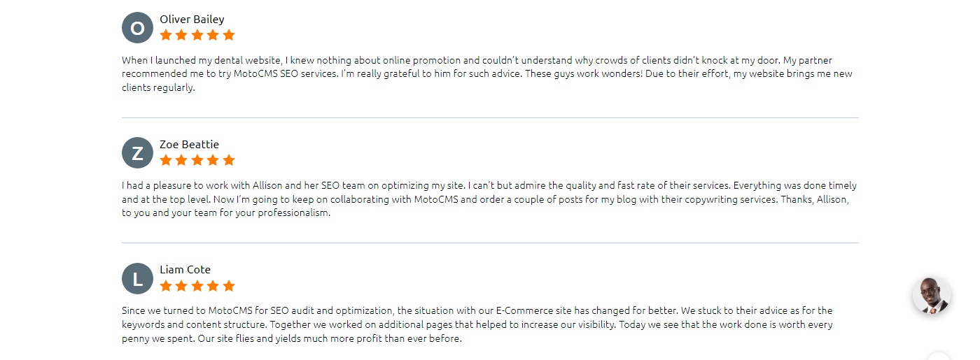The height and width of the screenshot is (360, 980).
Task: Click fifth star in Oliver Bailey's rating
Action: [x=229, y=35]
